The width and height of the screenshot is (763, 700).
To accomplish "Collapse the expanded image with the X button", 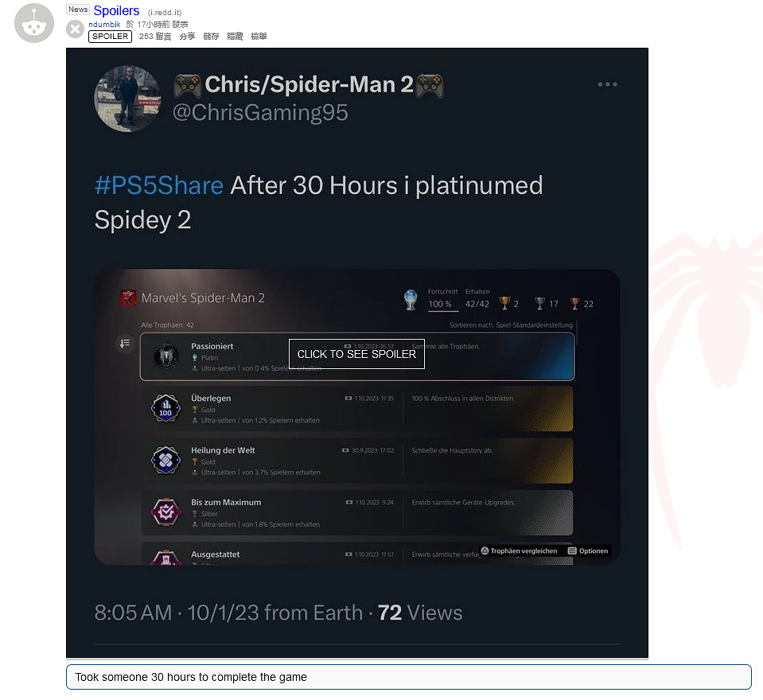I will (75, 29).
